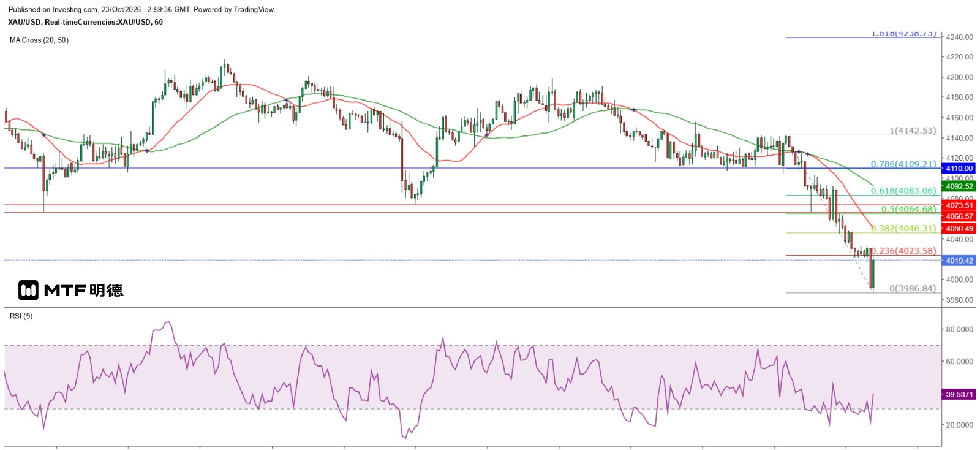Select the Fibonacci 0.786(4109.21) level label

[x=903, y=164]
